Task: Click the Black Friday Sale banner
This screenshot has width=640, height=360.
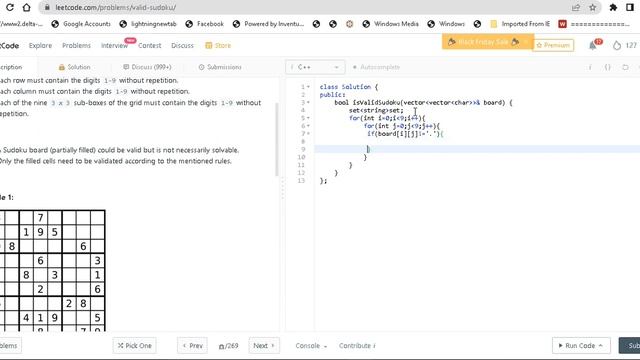Action: click(x=487, y=42)
